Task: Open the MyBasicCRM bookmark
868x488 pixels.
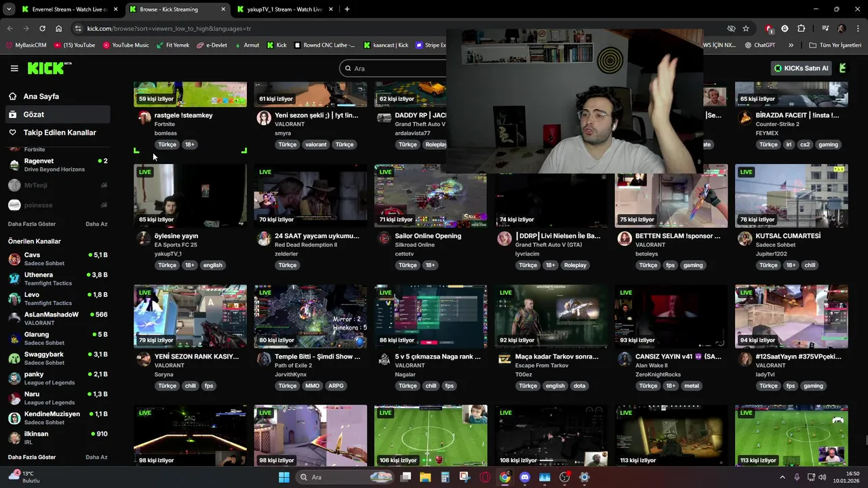Action: coord(26,45)
